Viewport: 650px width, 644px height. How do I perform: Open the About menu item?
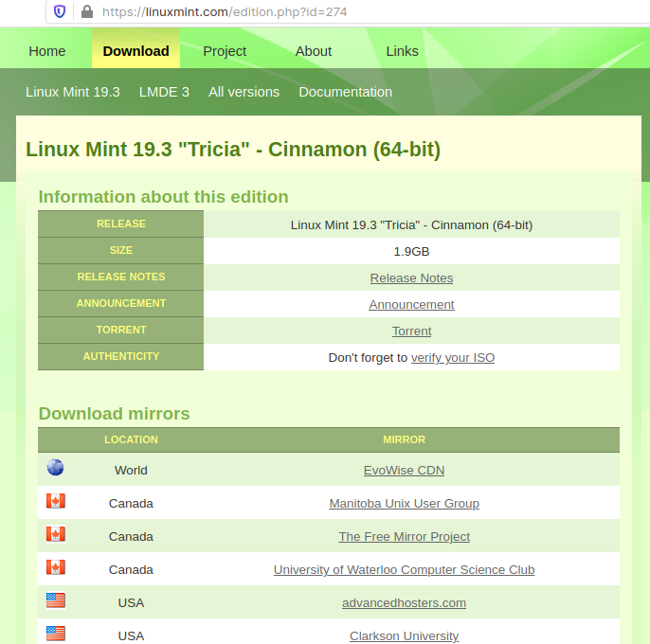tap(314, 51)
